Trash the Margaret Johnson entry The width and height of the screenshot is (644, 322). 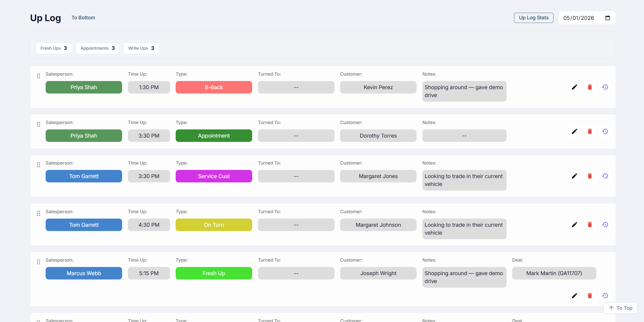coord(590,225)
